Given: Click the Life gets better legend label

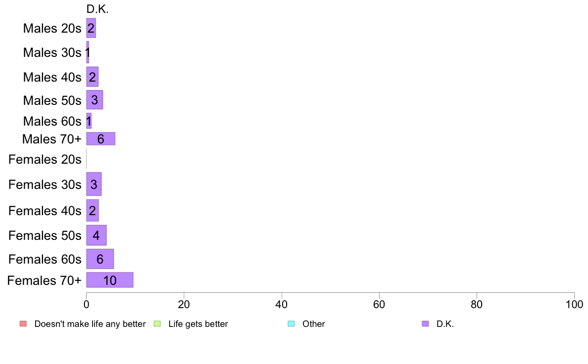Looking at the screenshot, I should pos(198,324).
